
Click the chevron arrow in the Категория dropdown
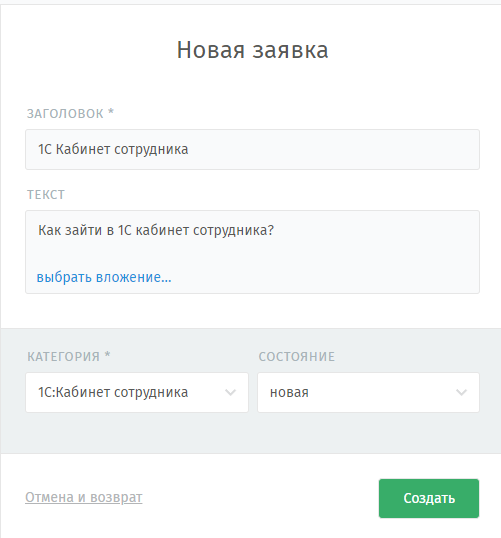tap(230, 393)
